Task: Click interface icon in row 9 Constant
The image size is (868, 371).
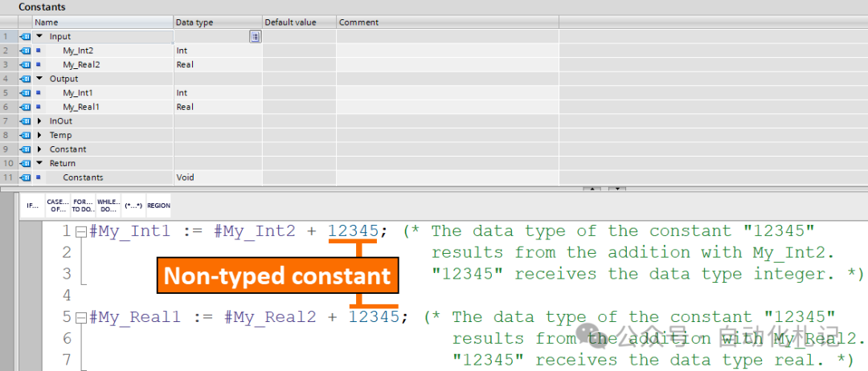Action: [x=25, y=149]
